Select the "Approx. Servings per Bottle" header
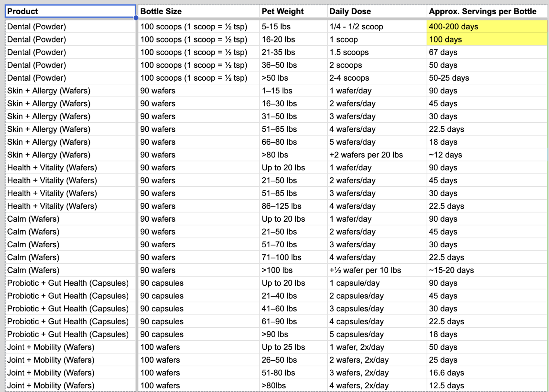 click(x=487, y=11)
